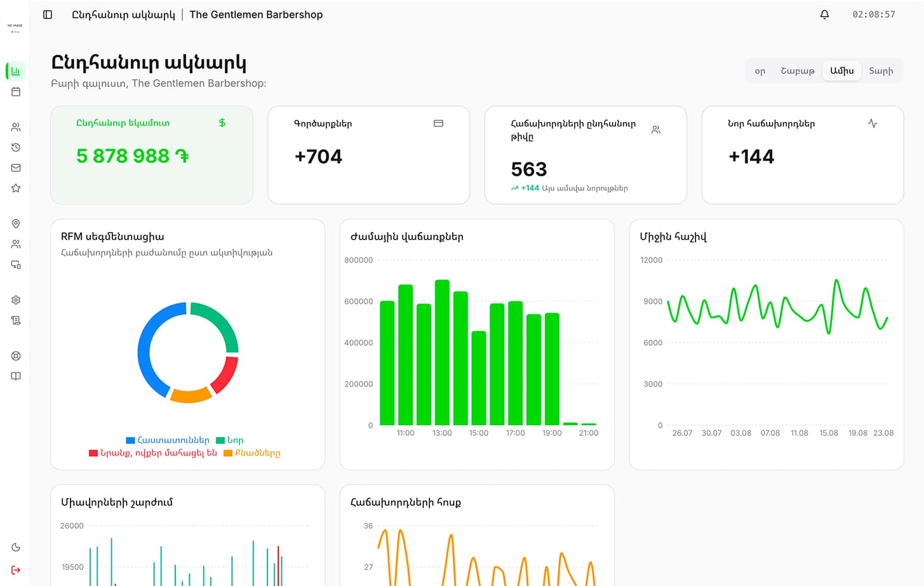This screenshot has height=586, width=924.
Task: Click the 23.08 date on the average bill axis
Action: (x=883, y=433)
